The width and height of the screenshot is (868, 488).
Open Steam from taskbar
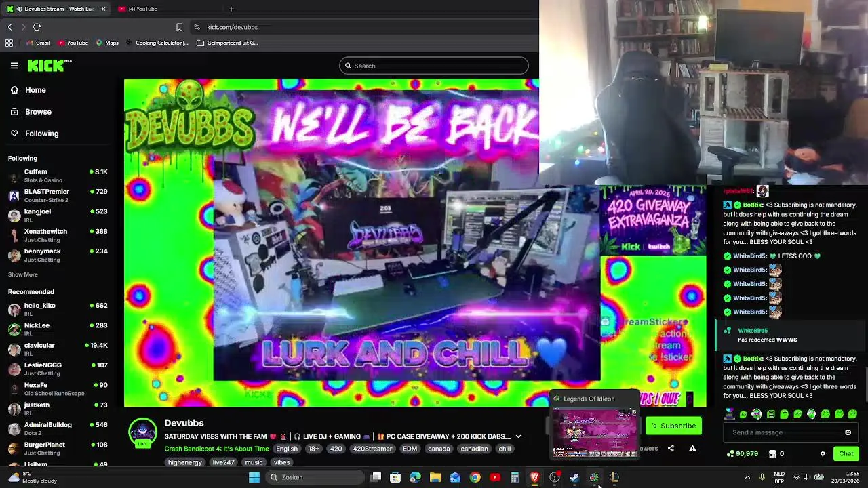(574, 477)
